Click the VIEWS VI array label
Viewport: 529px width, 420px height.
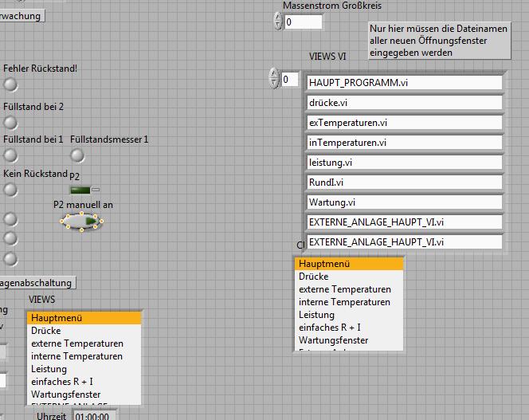[327, 57]
